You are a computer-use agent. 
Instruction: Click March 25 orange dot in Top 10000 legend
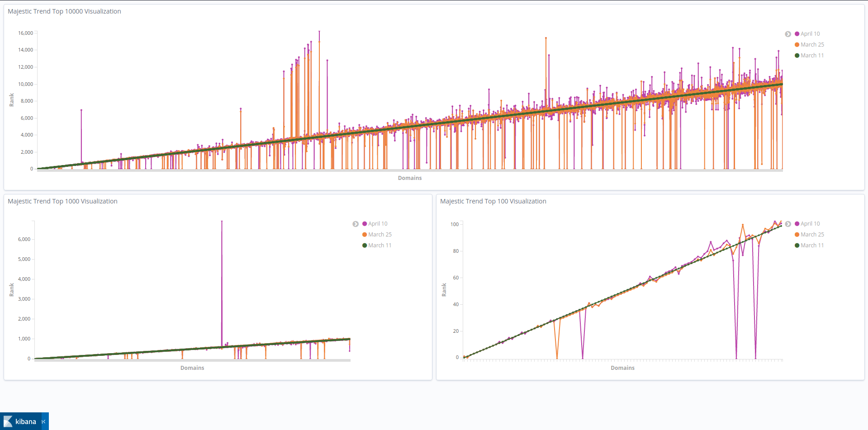[x=797, y=45]
